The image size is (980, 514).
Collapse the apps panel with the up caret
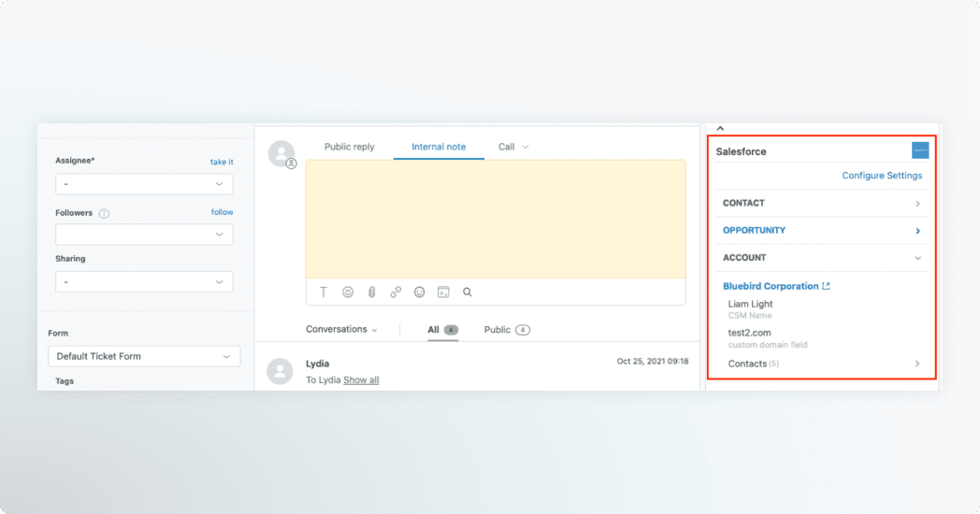720,128
